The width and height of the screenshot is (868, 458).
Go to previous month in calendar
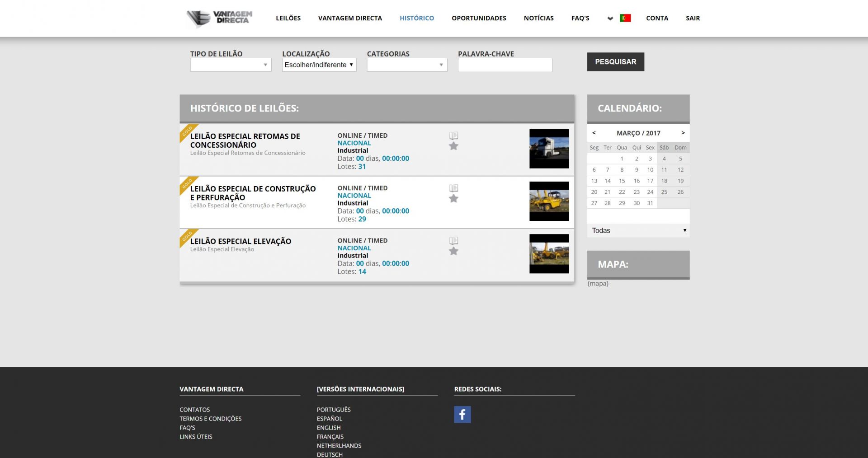pyautogui.click(x=594, y=133)
